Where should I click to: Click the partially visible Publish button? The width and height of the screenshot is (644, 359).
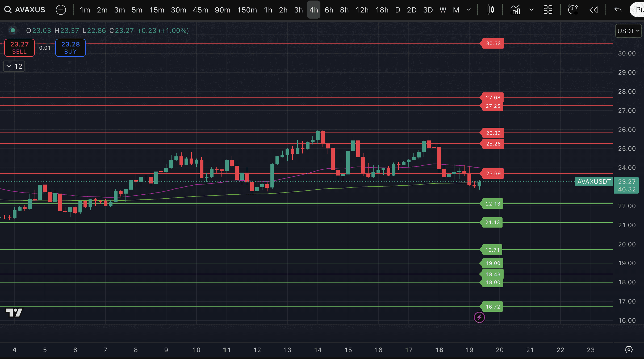click(637, 10)
